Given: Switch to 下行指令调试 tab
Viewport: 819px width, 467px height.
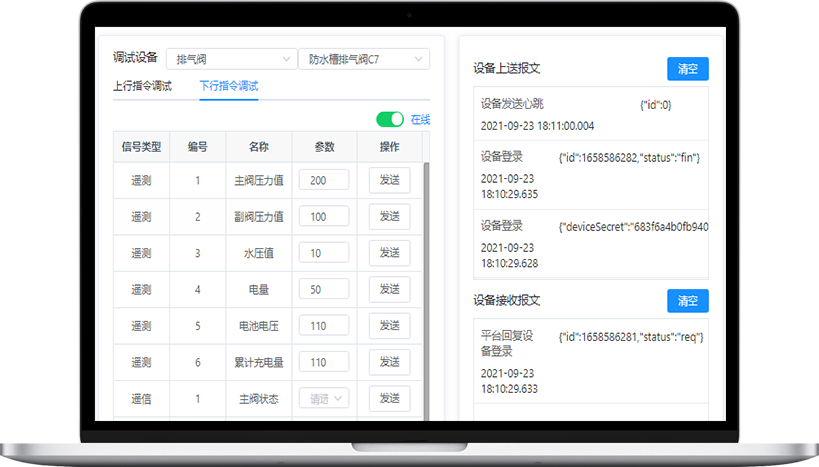Looking at the screenshot, I should (x=229, y=86).
